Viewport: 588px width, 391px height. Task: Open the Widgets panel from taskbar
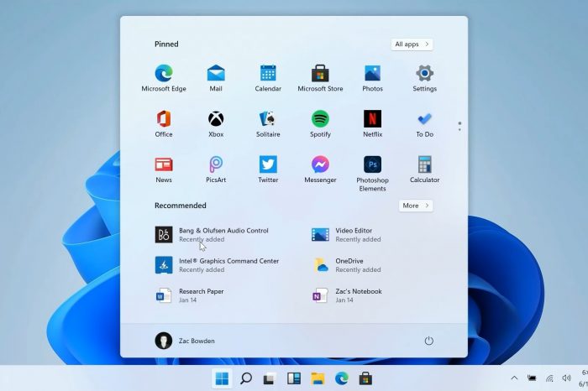294,378
